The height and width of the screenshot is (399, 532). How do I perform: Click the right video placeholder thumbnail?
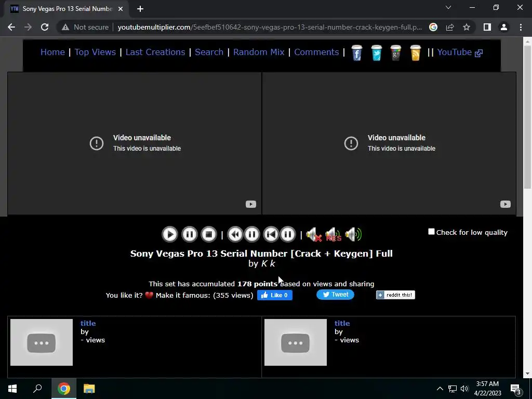pyautogui.click(x=296, y=342)
